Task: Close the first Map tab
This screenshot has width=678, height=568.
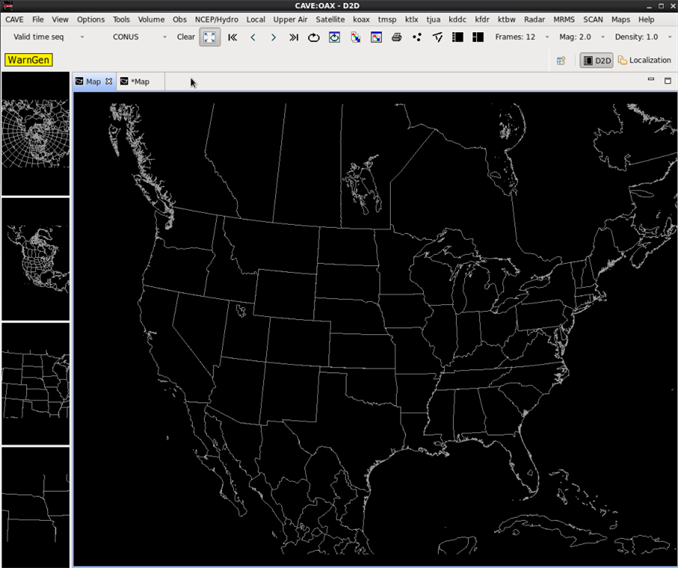Action: pos(109,81)
